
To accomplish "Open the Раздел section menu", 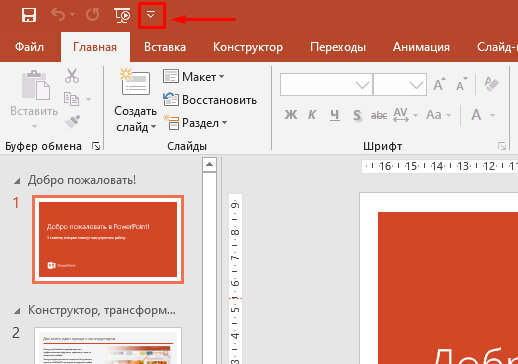I will [x=195, y=123].
